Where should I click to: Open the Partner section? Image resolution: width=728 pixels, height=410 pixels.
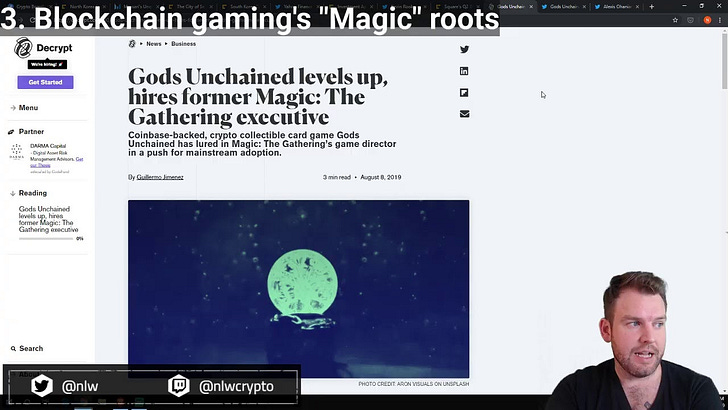[26, 131]
